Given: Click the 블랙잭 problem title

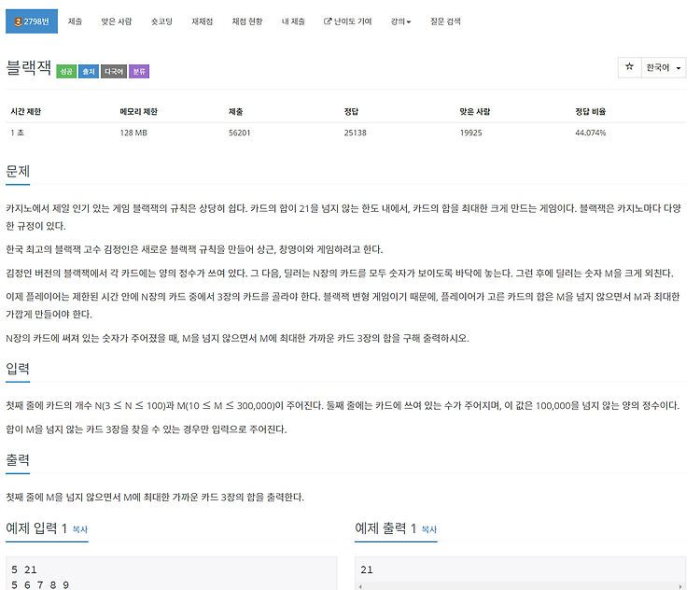Looking at the screenshot, I should coord(29,68).
